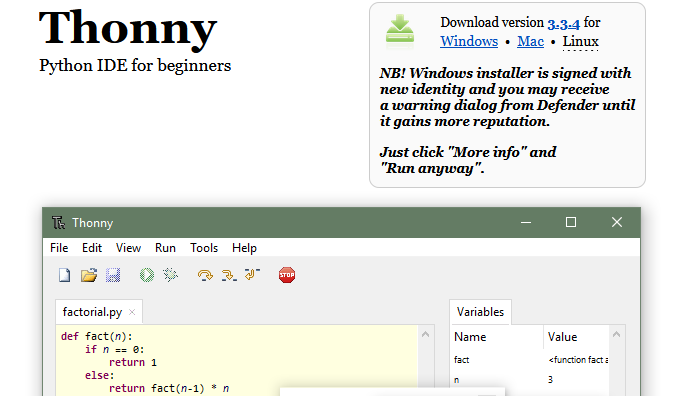This screenshot has height=396, width=688.
Task: Click the Step over arrow icon
Action: click(205, 275)
